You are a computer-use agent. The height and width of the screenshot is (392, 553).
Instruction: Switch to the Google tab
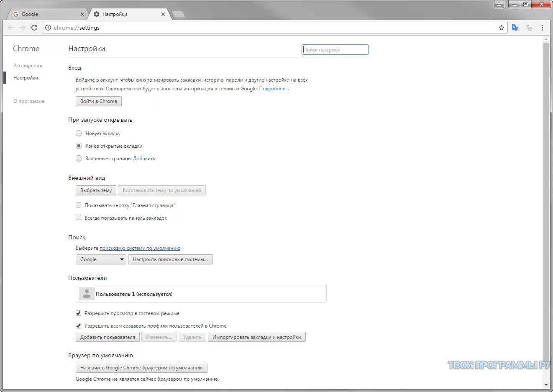point(47,14)
